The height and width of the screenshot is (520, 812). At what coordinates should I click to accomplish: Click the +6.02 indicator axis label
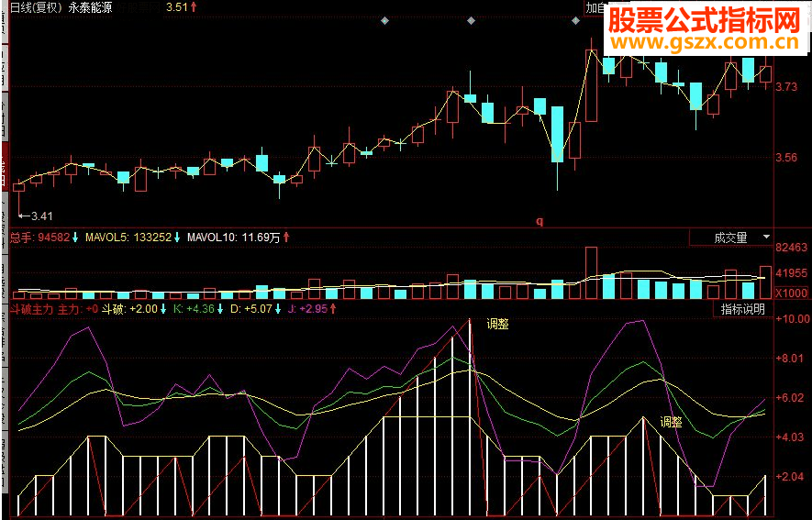[x=790, y=398]
